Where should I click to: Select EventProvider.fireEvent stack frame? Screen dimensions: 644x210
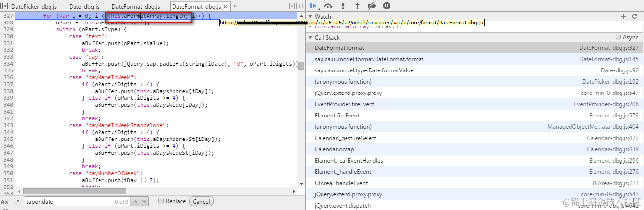[x=474, y=104]
